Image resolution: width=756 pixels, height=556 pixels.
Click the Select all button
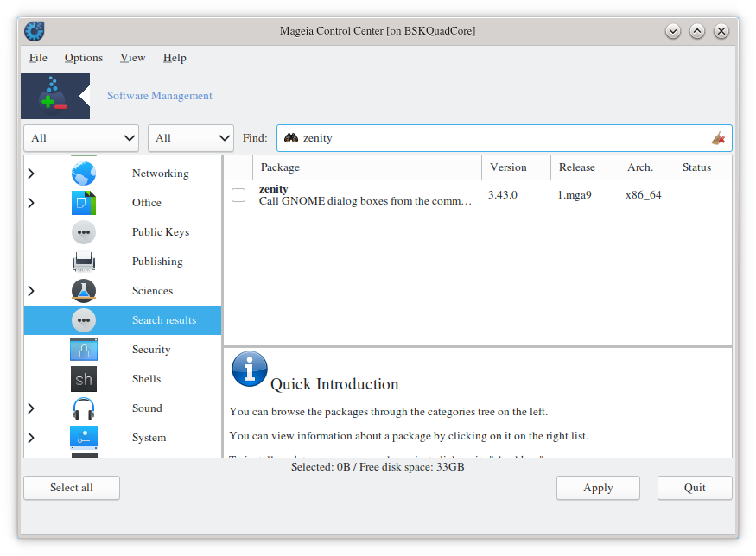(x=72, y=488)
